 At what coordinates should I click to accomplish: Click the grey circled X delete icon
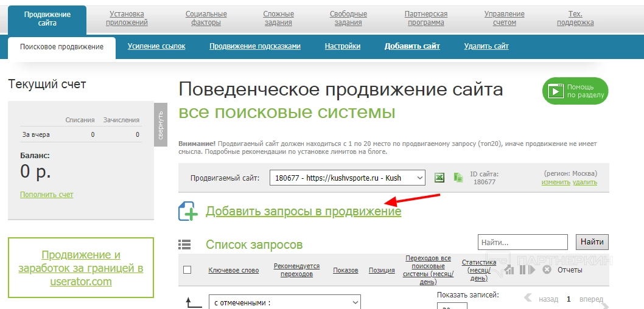[547, 269]
